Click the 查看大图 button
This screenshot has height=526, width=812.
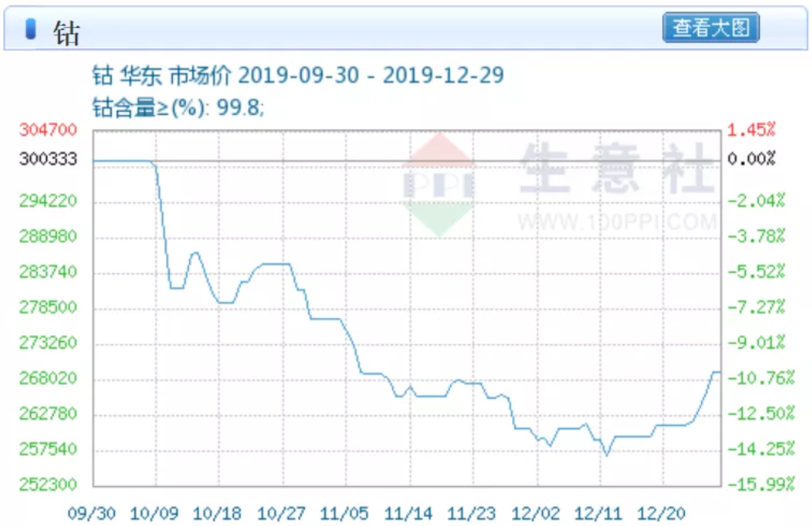[710, 28]
